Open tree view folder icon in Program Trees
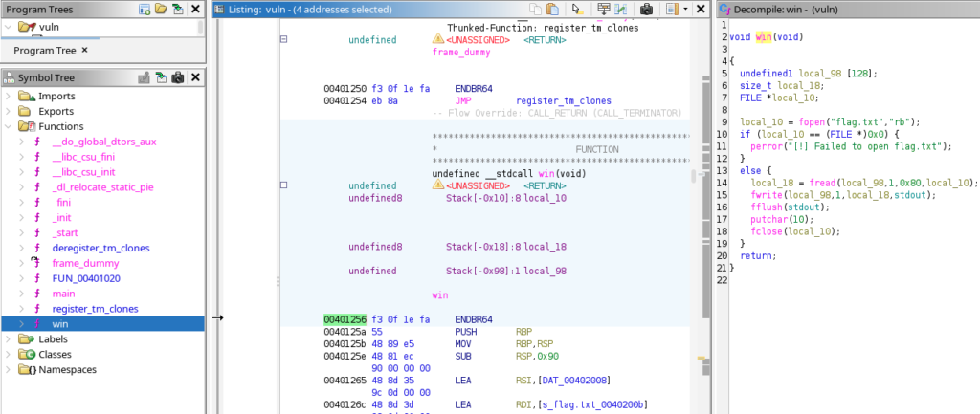The width and height of the screenshot is (980, 414). click(x=161, y=10)
